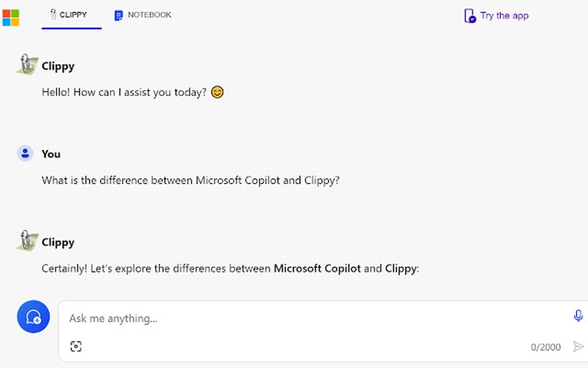Click the Clippy name label above the greeting
The height and width of the screenshot is (368, 588).
(x=58, y=66)
